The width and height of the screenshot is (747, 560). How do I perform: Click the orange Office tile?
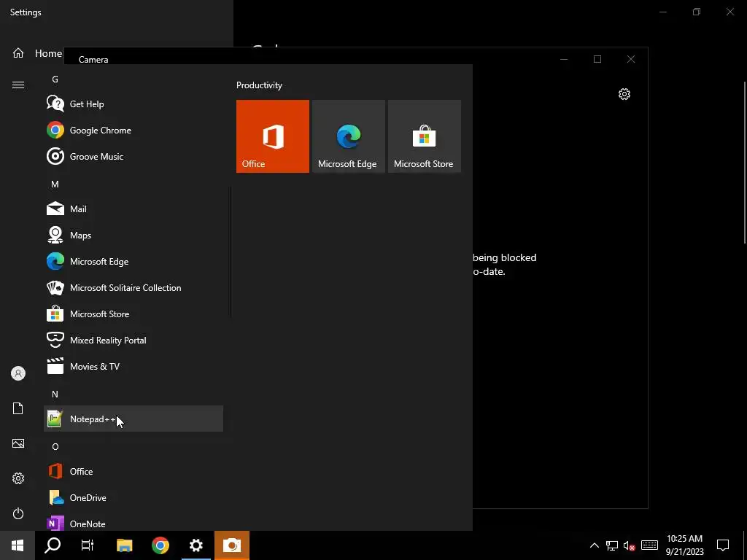(x=273, y=136)
